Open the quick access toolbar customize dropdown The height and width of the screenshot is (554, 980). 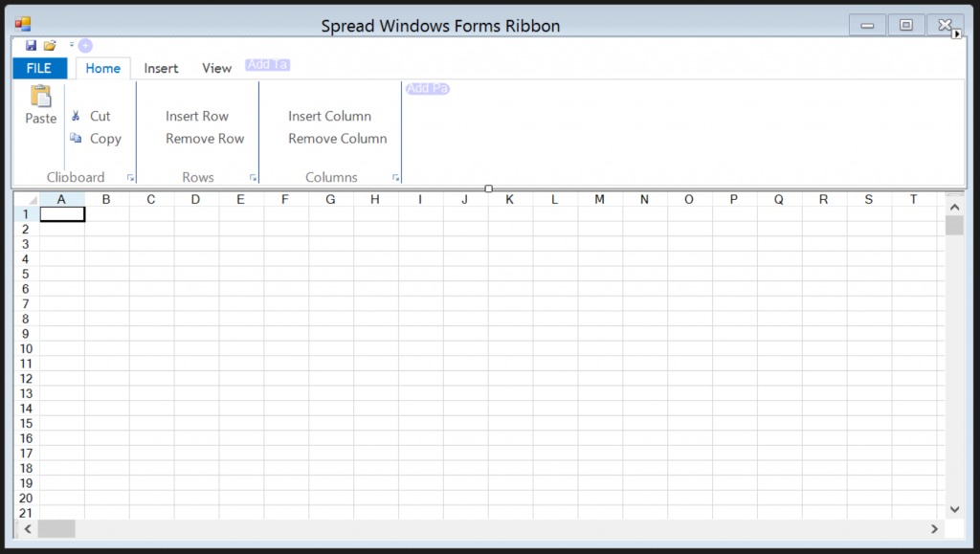coord(72,45)
